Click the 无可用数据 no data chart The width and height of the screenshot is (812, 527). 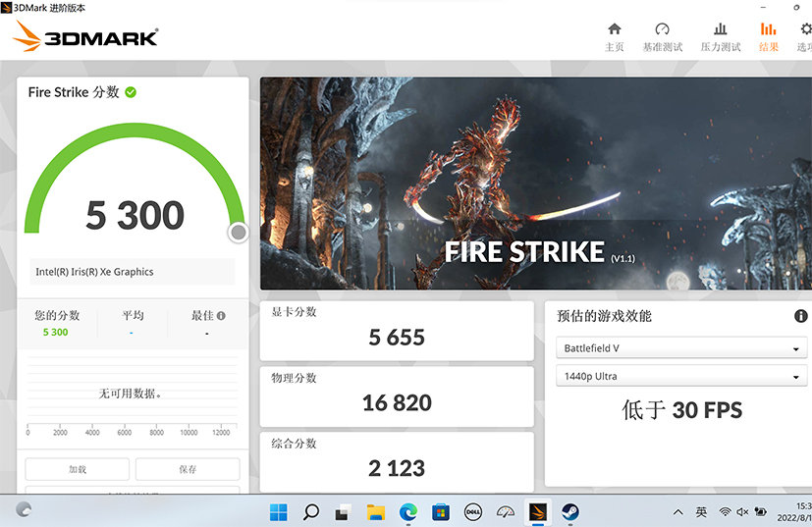click(x=133, y=396)
